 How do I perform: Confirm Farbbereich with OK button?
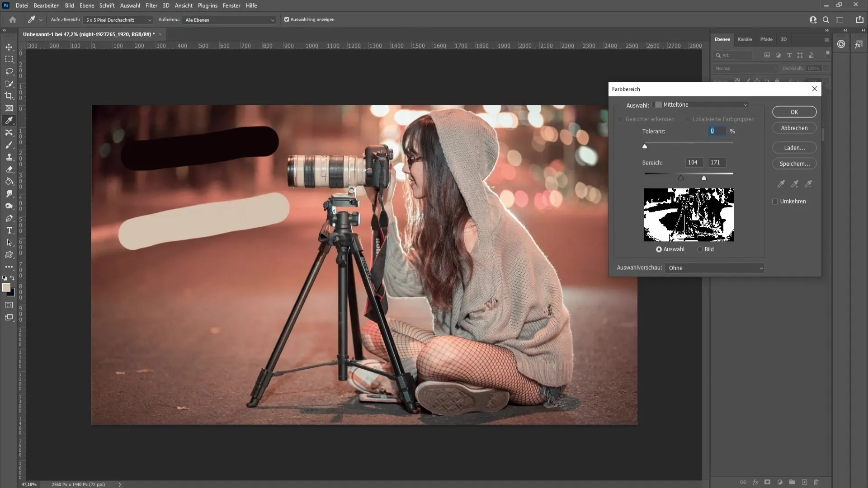794,112
